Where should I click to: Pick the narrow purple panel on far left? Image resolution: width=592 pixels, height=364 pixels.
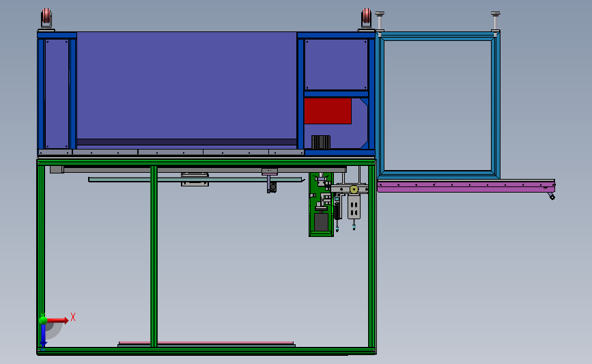[x=57, y=94]
